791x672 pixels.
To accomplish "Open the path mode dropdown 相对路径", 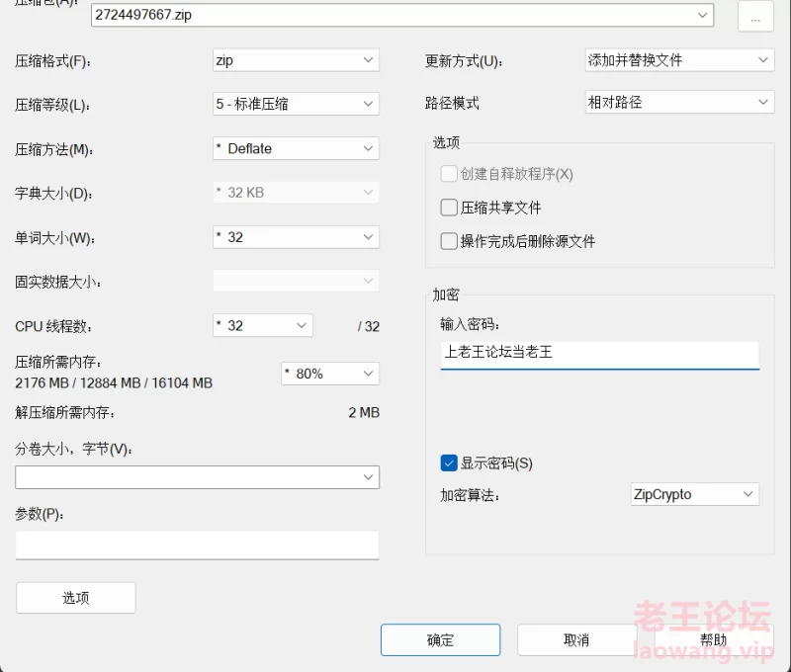I will pos(679,103).
